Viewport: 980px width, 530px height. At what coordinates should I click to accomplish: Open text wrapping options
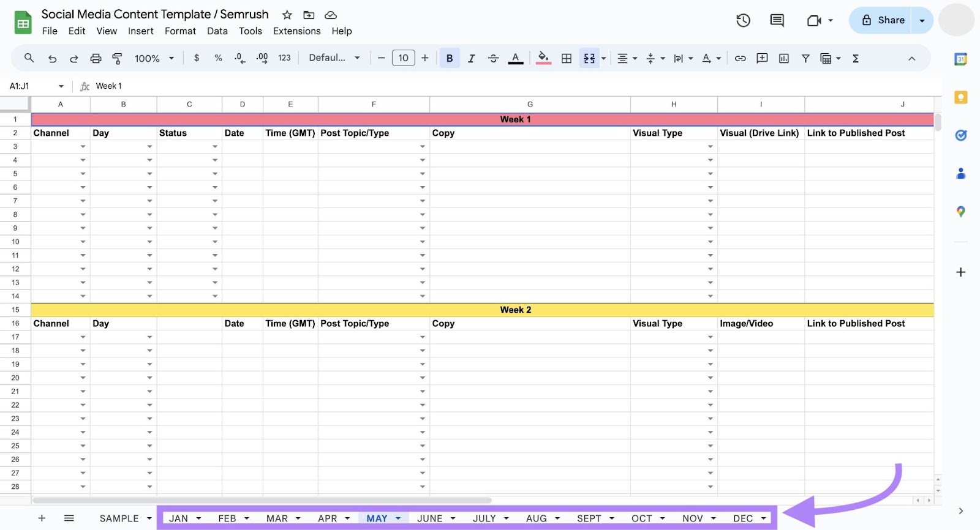coord(683,58)
